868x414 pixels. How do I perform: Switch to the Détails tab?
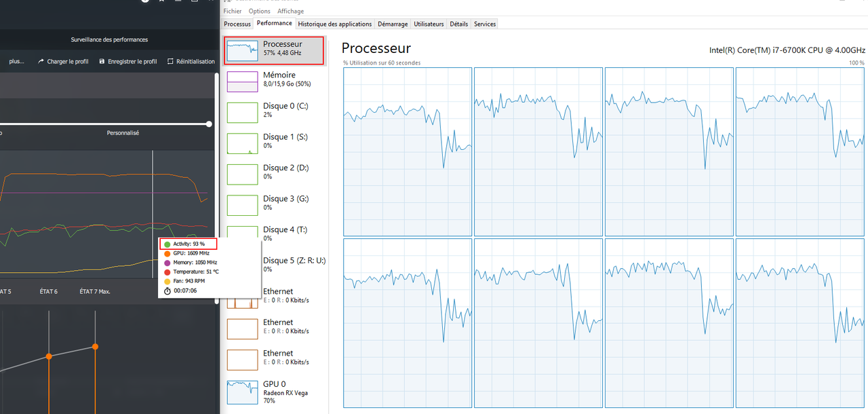tap(459, 24)
